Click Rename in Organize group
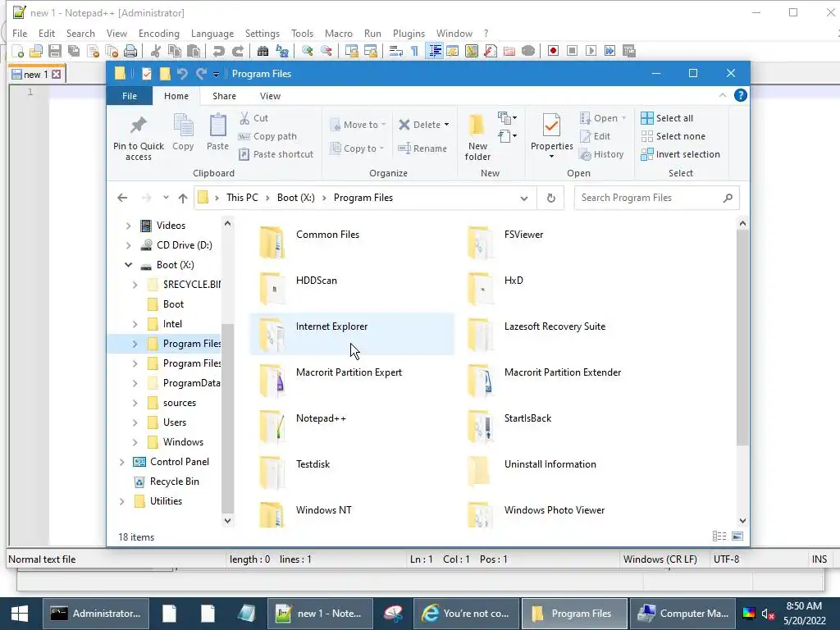 (x=422, y=148)
